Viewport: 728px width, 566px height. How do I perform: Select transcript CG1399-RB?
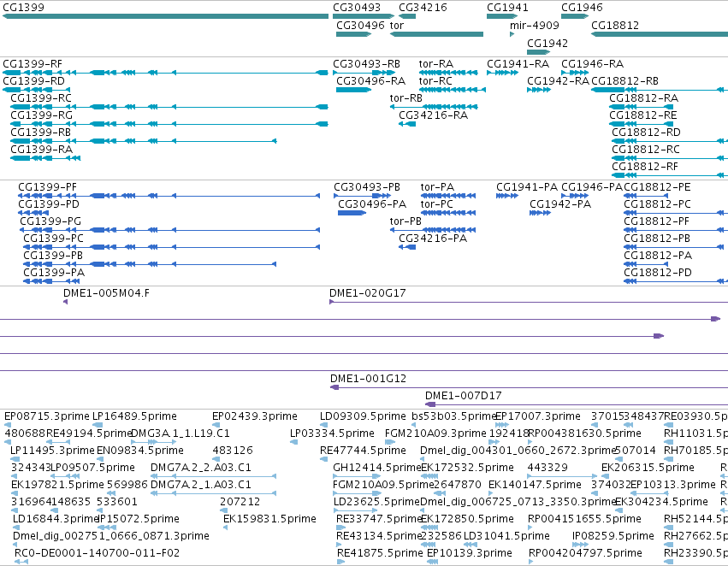[x=144, y=141]
